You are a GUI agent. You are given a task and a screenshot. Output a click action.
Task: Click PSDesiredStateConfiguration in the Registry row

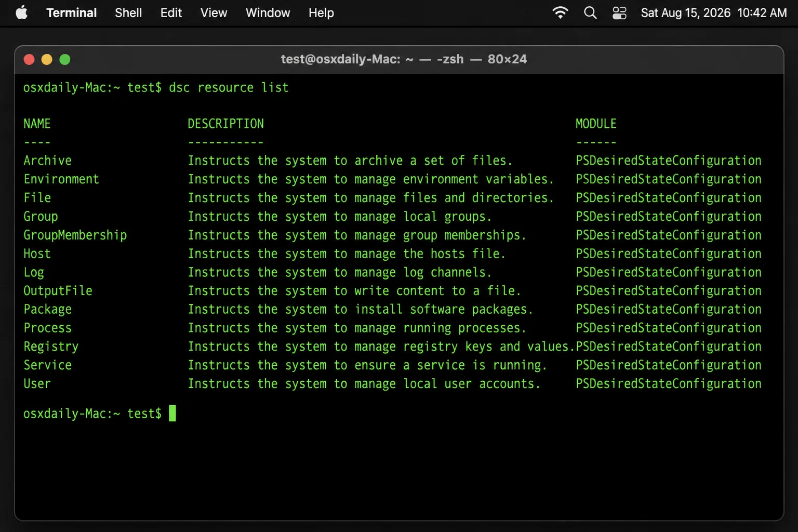coord(669,347)
